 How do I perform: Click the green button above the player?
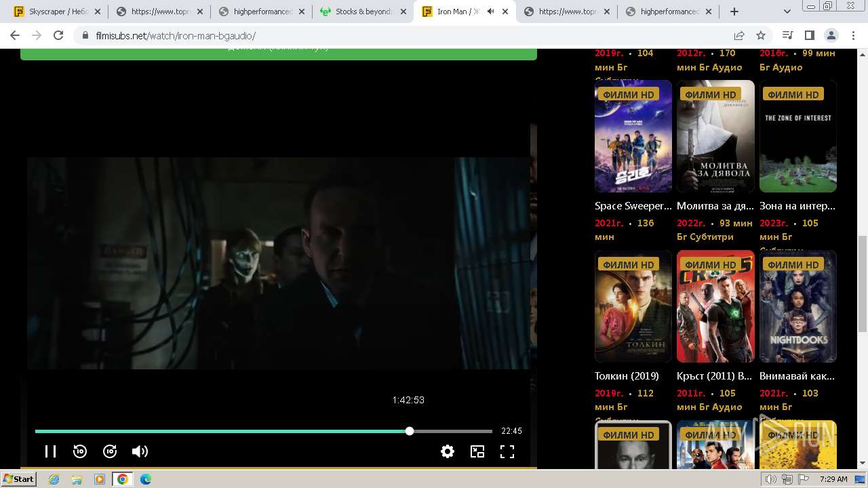coord(279,54)
